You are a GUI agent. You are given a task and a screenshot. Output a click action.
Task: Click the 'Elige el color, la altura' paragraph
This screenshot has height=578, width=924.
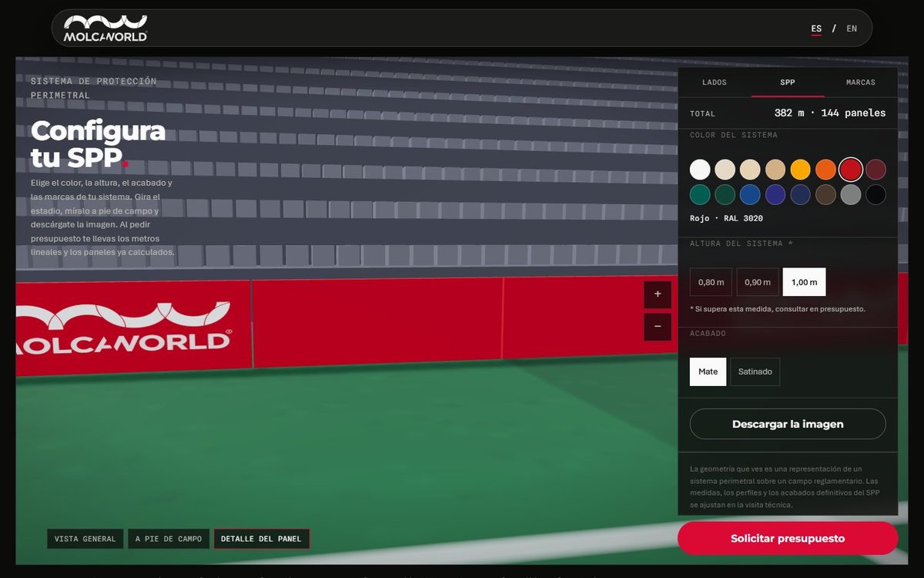pos(102,217)
